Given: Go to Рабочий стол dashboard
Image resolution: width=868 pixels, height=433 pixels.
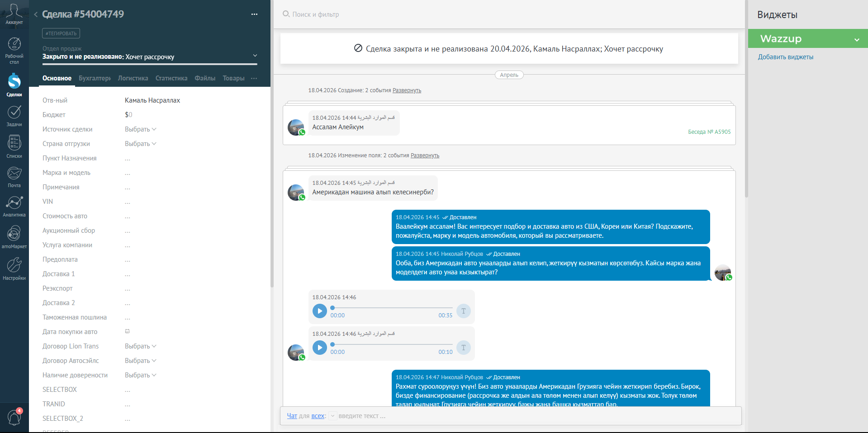Looking at the screenshot, I should click(x=14, y=51).
